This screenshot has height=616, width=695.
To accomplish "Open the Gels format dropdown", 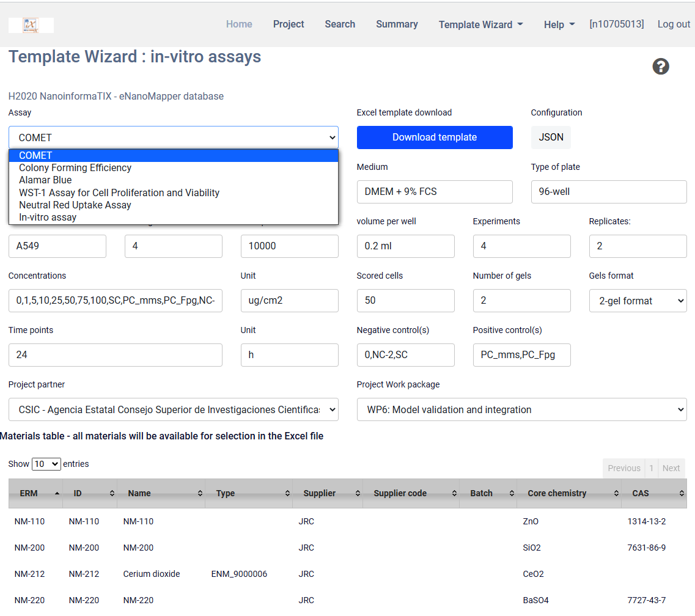I will (638, 301).
